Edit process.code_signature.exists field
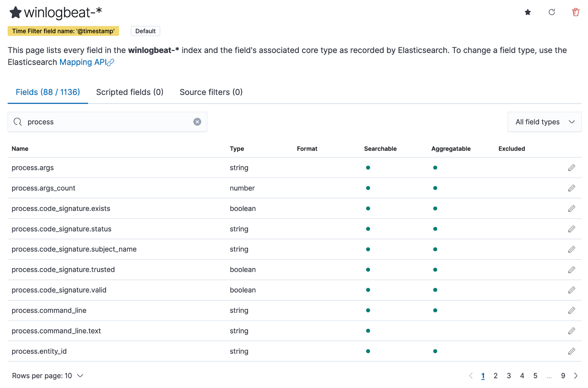This screenshot has height=388, width=588. (x=572, y=208)
